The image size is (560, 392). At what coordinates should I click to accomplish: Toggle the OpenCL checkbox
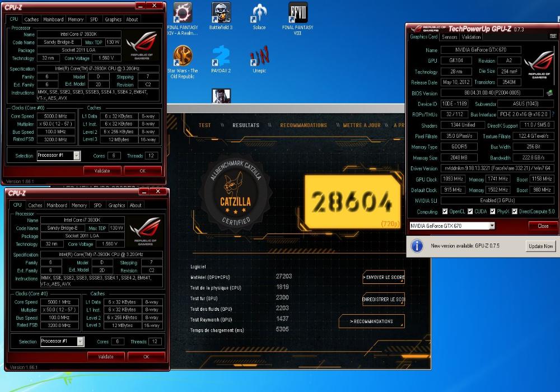[445, 211]
